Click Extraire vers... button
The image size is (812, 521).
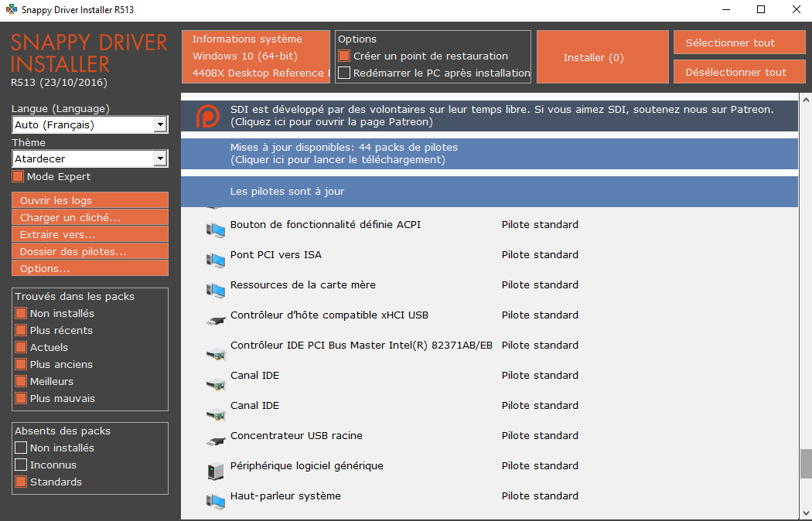point(90,234)
